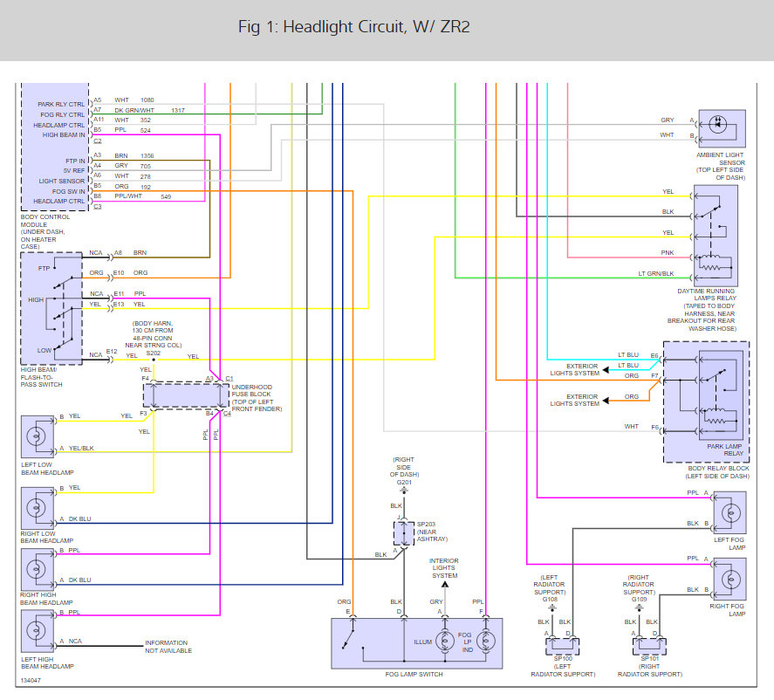Viewport: 774px width, 700px height.
Task: Click the 'LIGHT SENSOR' pin label
Action: point(62,182)
